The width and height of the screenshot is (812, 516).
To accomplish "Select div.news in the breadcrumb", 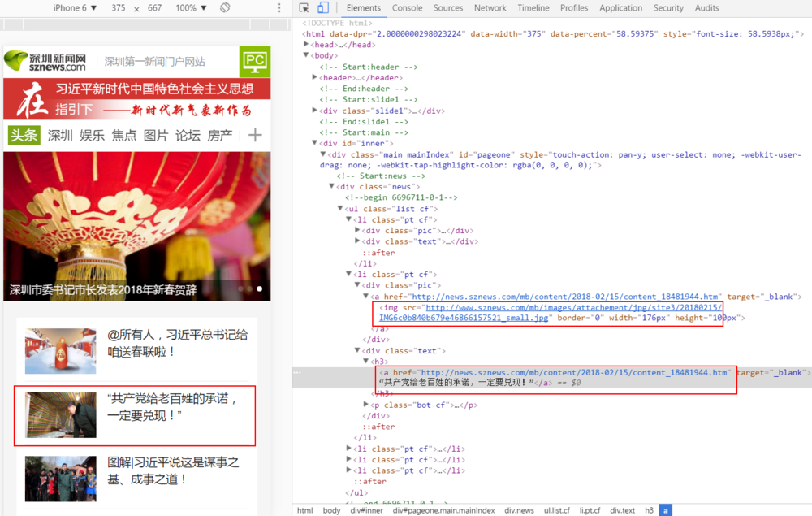I will [x=519, y=510].
